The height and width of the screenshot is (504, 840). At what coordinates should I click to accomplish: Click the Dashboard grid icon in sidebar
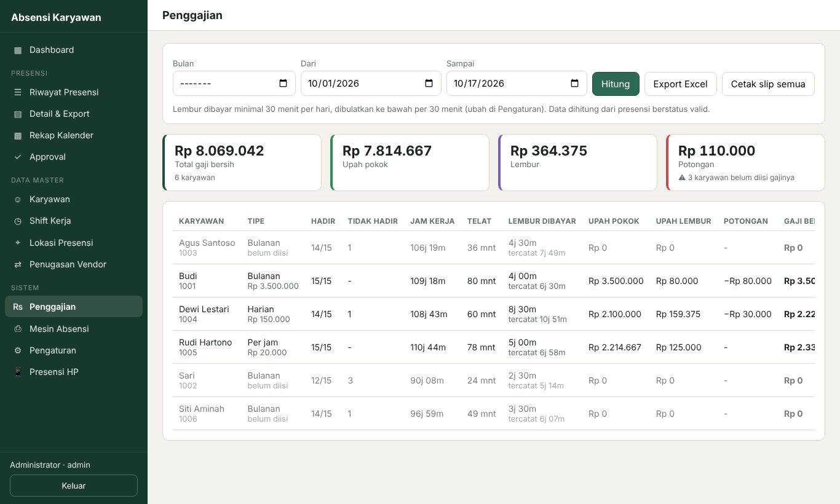click(18, 50)
